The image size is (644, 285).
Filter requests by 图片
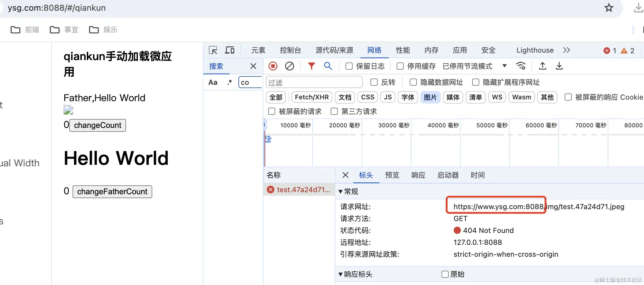tap(430, 97)
